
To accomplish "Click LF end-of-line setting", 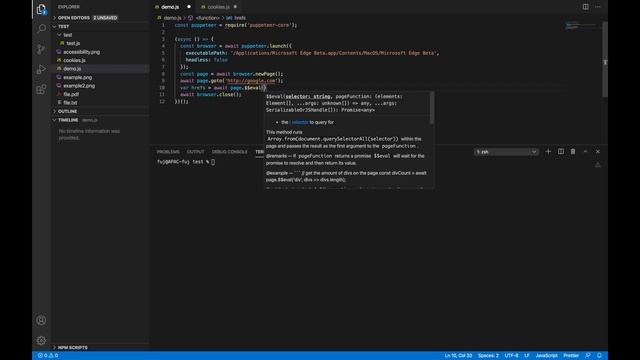I will (527, 356).
